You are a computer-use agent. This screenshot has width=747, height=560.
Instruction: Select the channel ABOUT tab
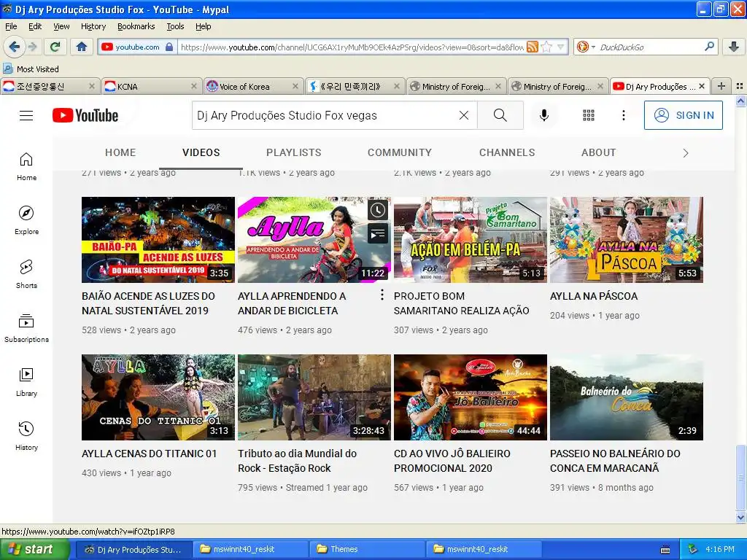coord(598,152)
